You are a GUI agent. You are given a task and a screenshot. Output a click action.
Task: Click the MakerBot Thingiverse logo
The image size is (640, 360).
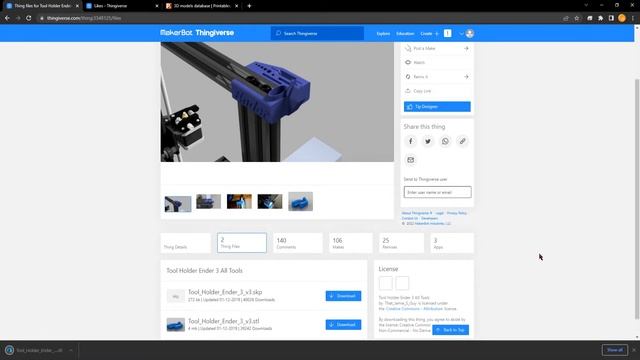point(197,33)
